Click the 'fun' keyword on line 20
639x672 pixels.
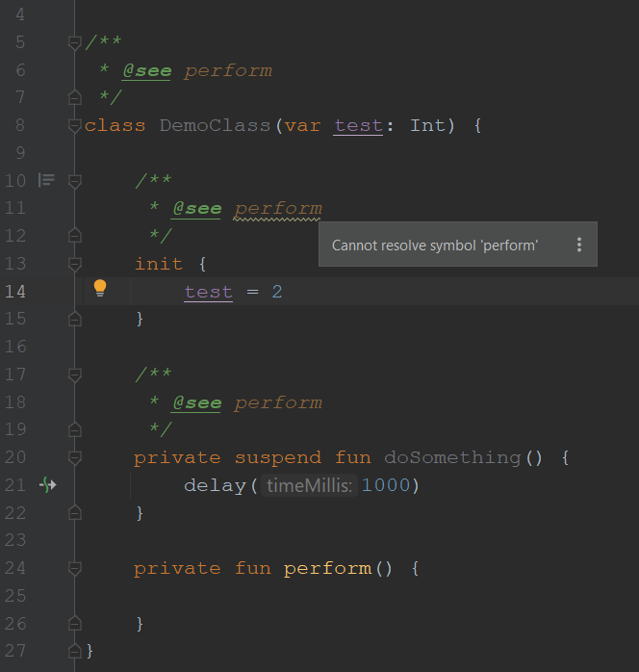[x=353, y=457]
